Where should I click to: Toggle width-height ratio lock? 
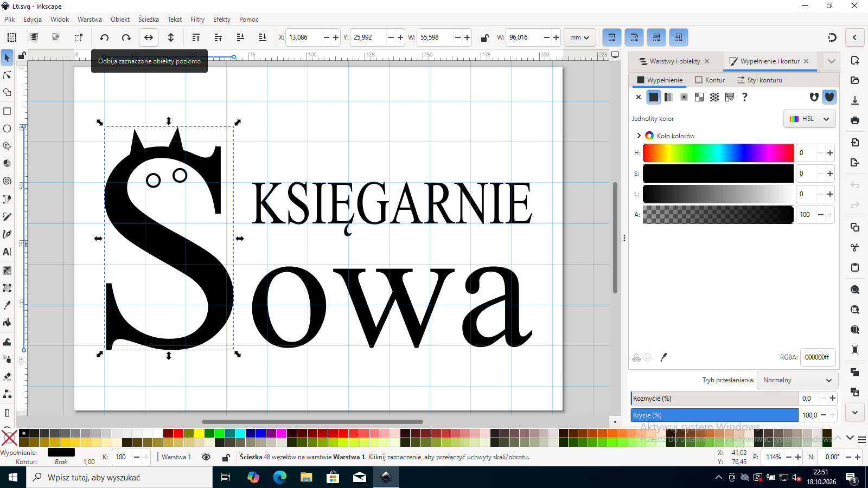point(484,37)
